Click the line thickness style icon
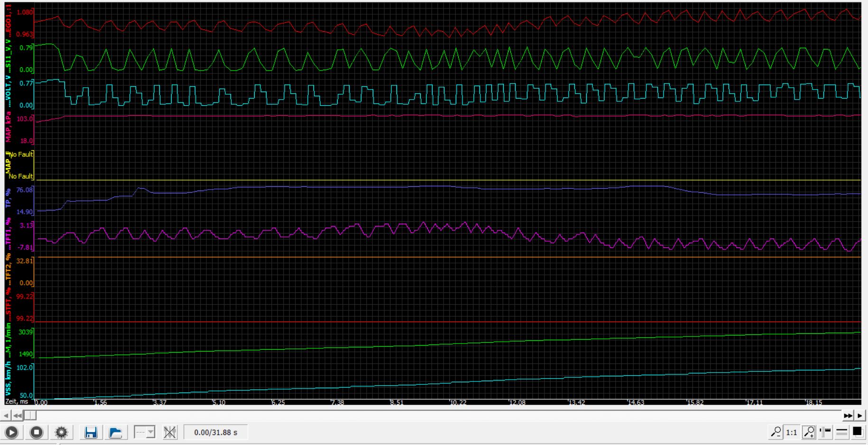The width and height of the screenshot is (868, 445). (842, 432)
